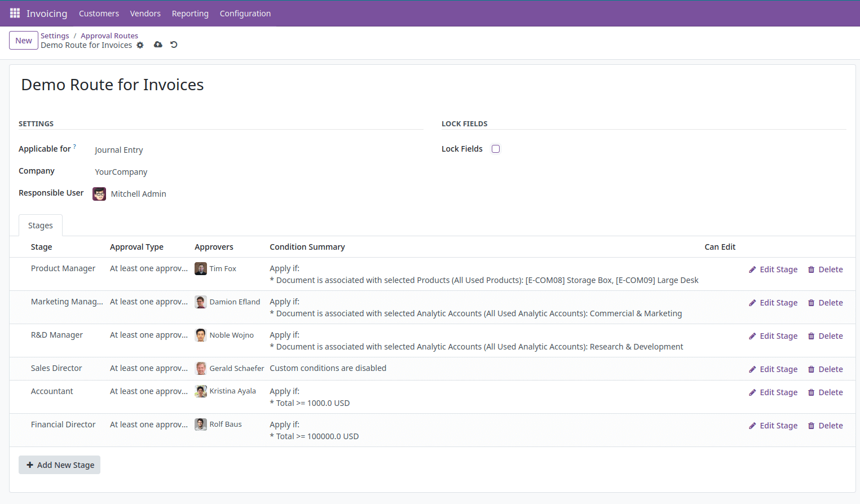Screen dimensions: 860x504
Task: Open the Company field showing YourCompany
Action: tap(121, 171)
